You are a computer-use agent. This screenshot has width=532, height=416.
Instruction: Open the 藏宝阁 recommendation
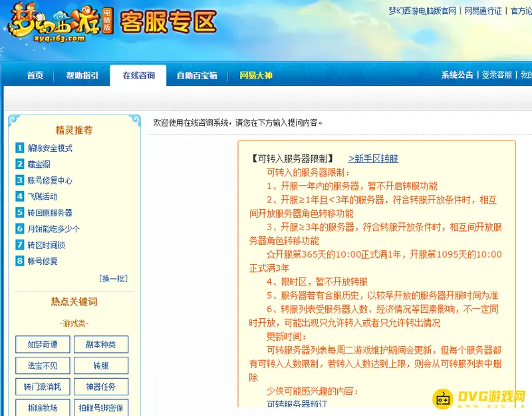[39, 164]
